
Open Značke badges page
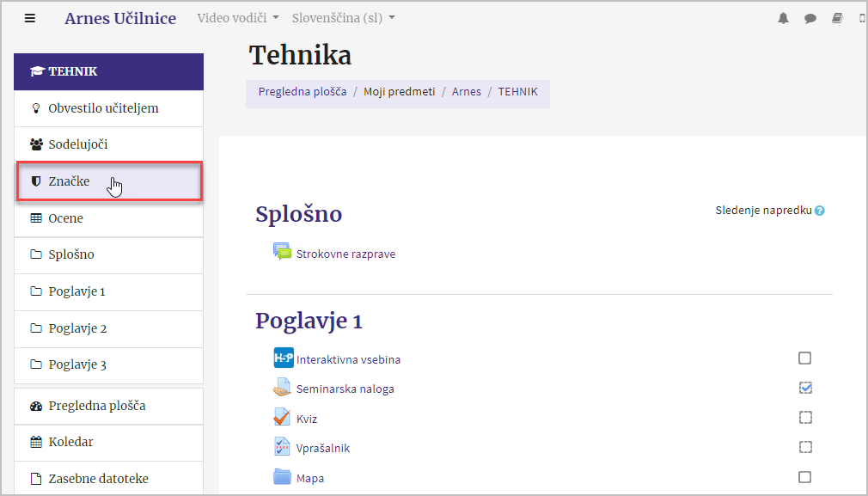click(109, 181)
